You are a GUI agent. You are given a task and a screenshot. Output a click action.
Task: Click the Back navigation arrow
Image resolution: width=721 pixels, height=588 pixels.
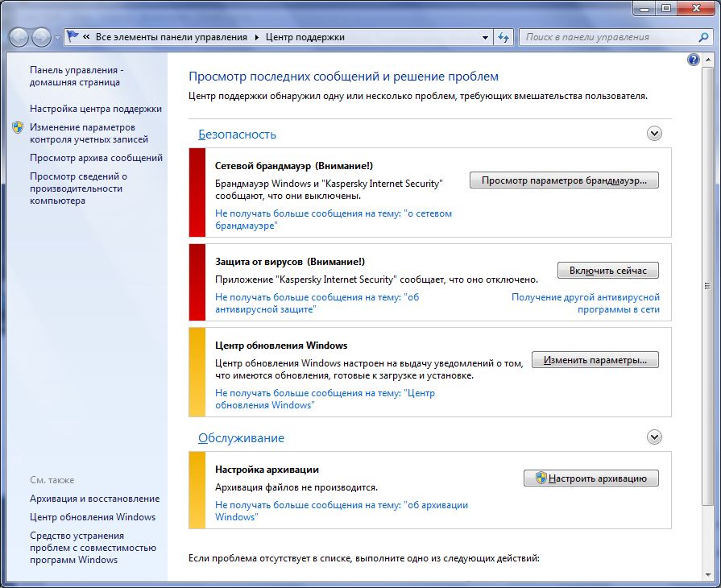[x=19, y=37]
